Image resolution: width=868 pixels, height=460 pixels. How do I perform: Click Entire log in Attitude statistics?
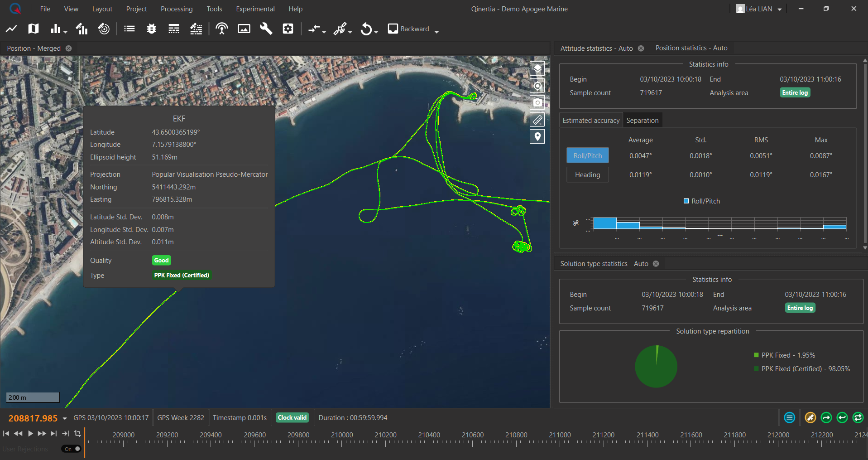tap(795, 93)
